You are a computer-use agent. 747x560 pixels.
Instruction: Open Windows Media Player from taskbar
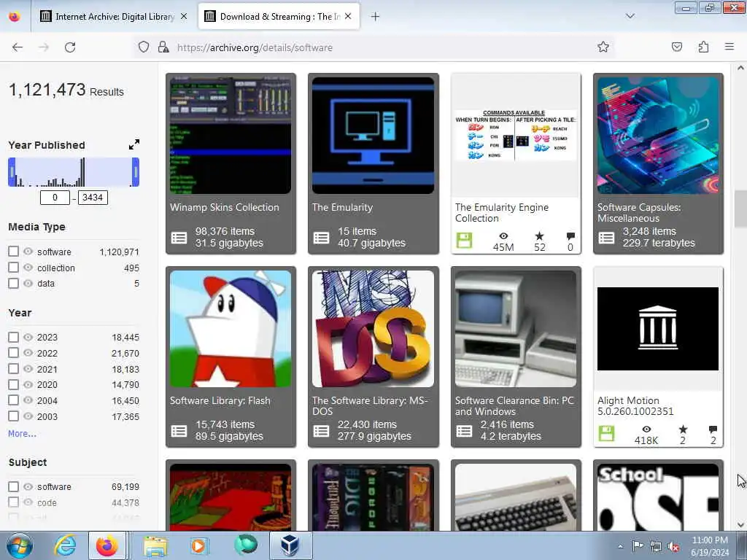[199, 545]
